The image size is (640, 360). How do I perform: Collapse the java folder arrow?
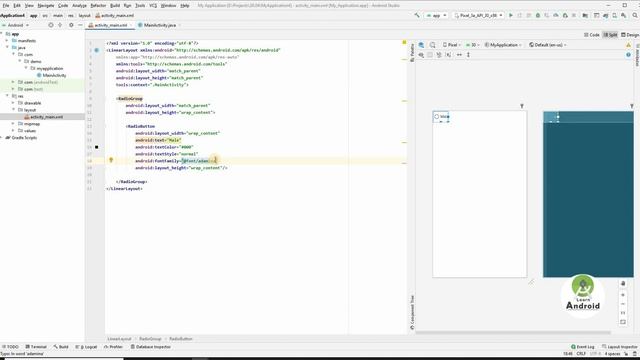(x=7, y=48)
